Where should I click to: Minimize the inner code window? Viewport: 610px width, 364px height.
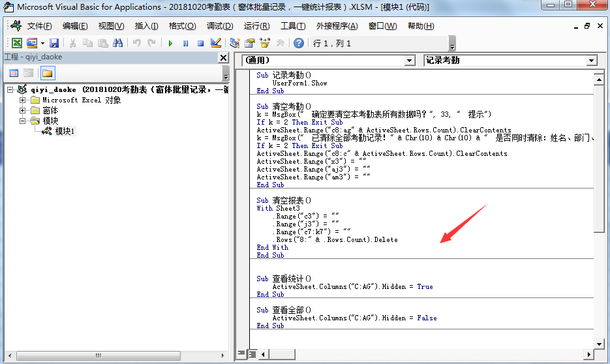576,26
